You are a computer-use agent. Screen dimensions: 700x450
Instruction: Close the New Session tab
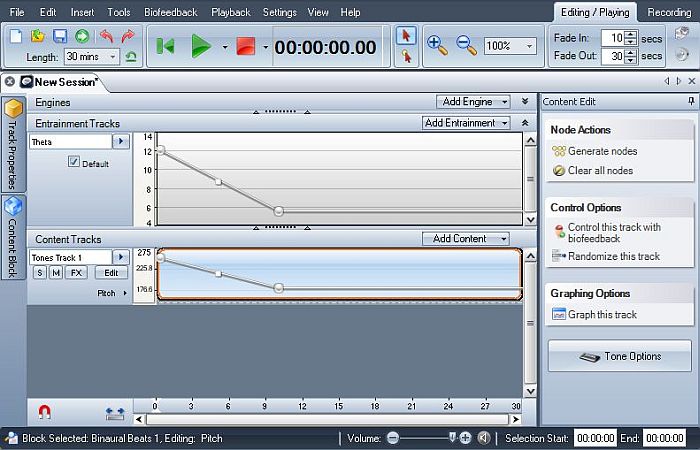coord(9,82)
